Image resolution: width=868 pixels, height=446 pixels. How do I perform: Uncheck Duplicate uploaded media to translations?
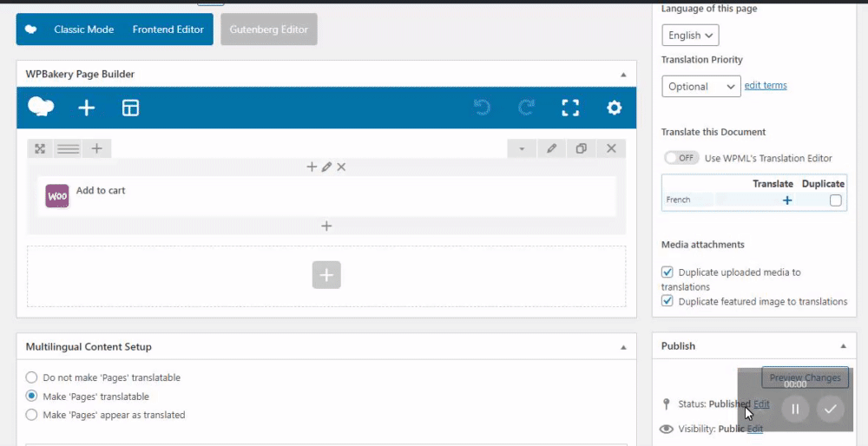667,272
